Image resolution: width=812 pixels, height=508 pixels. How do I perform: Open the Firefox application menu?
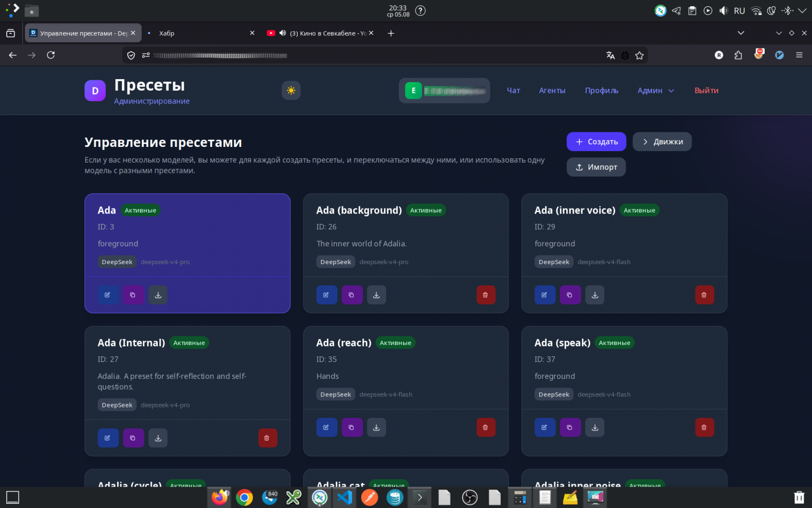(x=800, y=55)
